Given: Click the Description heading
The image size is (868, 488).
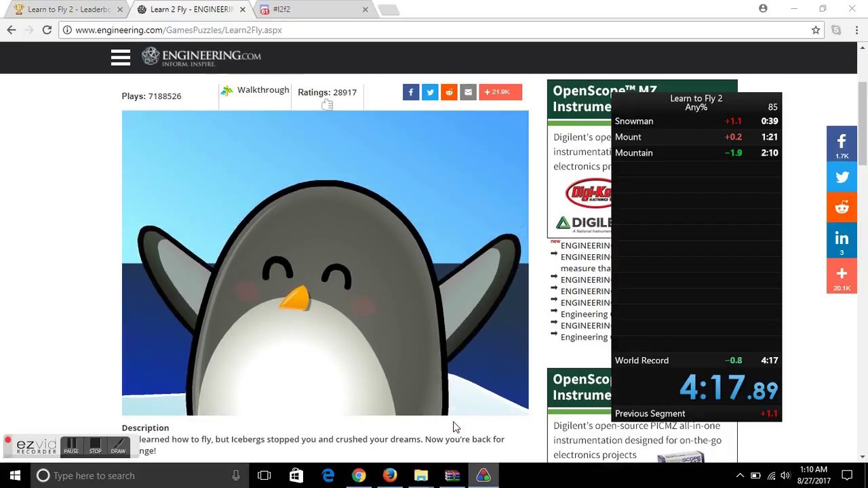Looking at the screenshot, I should point(145,428).
